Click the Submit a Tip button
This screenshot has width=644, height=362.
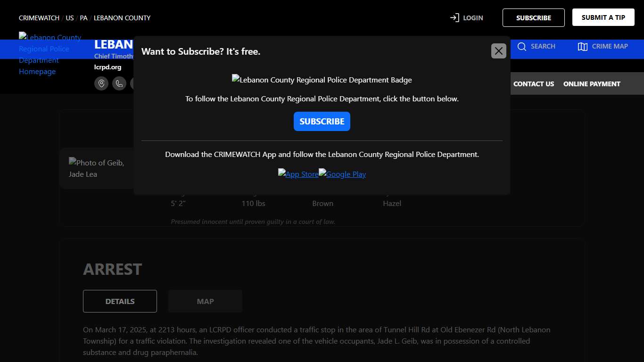point(603,17)
